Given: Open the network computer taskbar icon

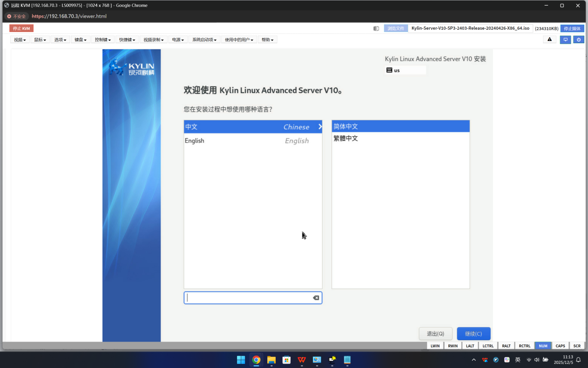Looking at the screenshot, I should coord(332,360).
